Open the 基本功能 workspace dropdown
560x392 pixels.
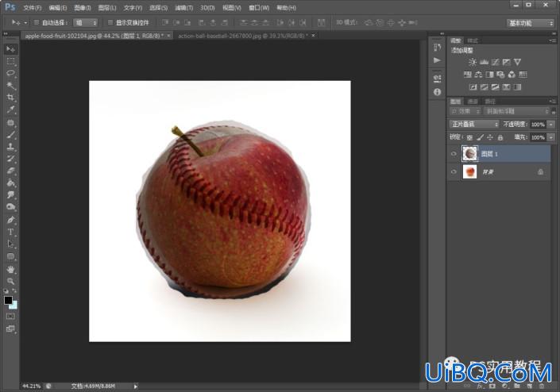(x=530, y=23)
